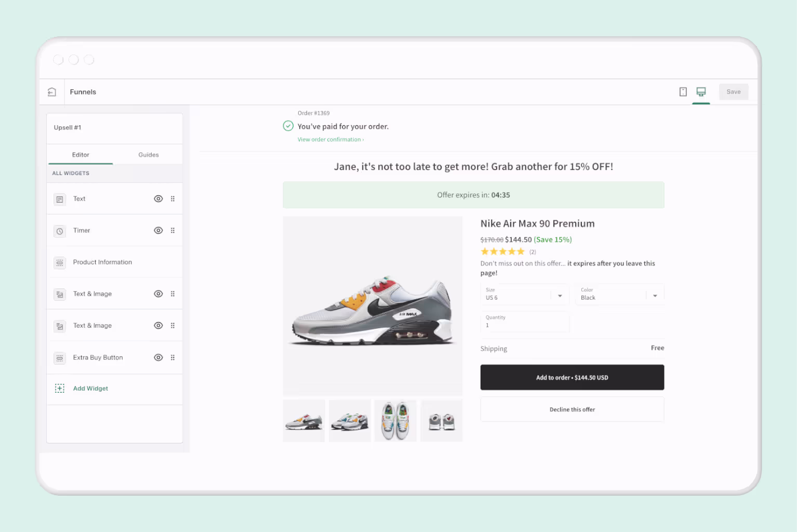Open the Editor tab
The width and height of the screenshot is (797, 532).
tap(81, 155)
